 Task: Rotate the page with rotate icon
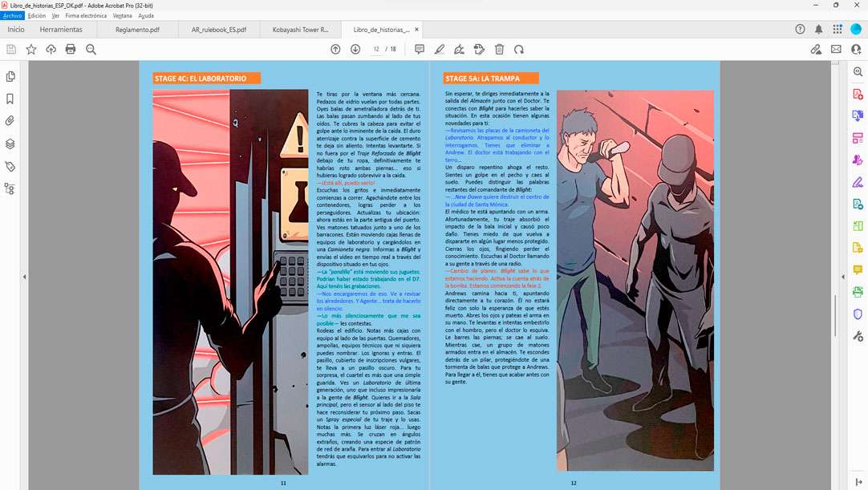(519, 49)
